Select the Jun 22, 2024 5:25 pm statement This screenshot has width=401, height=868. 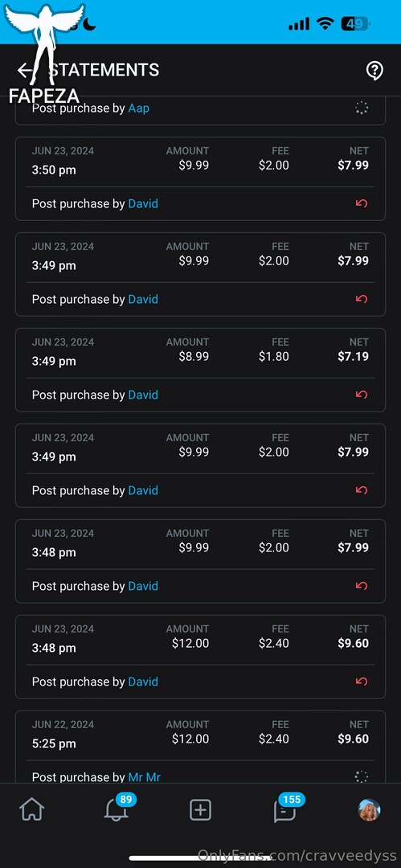coord(200,747)
